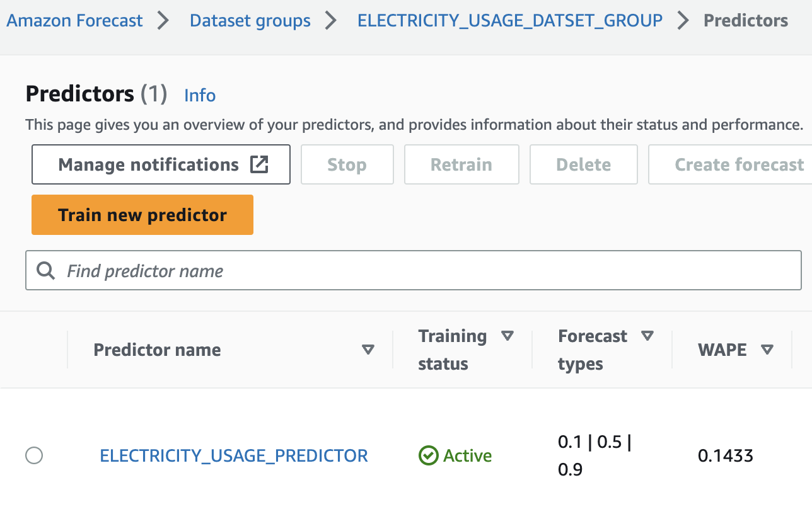
Task: Click the Create forecast button
Action: click(738, 164)
